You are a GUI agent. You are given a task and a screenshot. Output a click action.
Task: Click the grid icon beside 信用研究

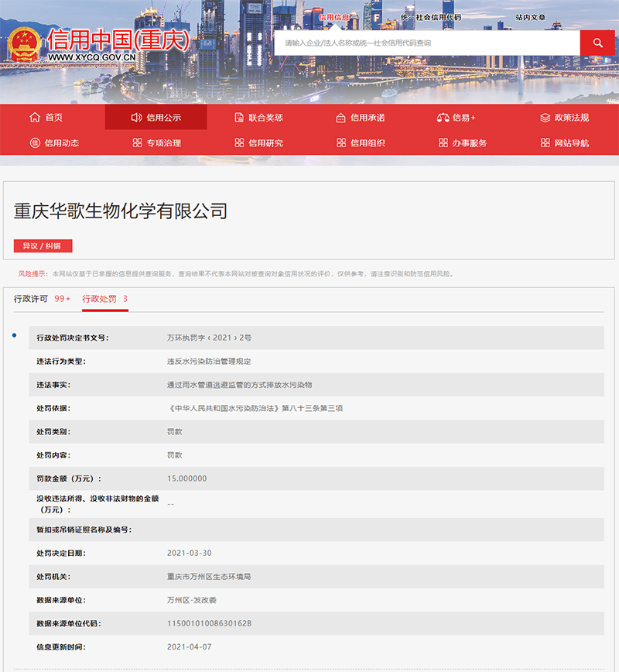tap(239, 142)
